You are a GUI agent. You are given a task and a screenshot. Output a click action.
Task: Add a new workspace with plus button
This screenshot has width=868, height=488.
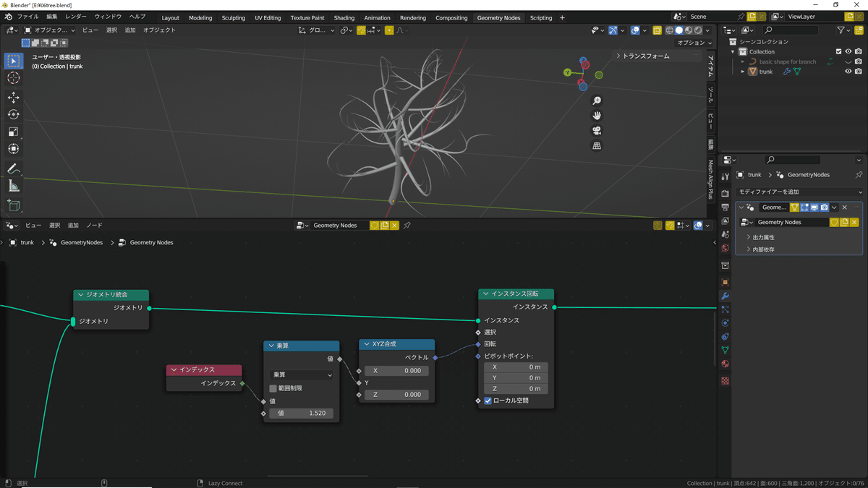(562, 17)
